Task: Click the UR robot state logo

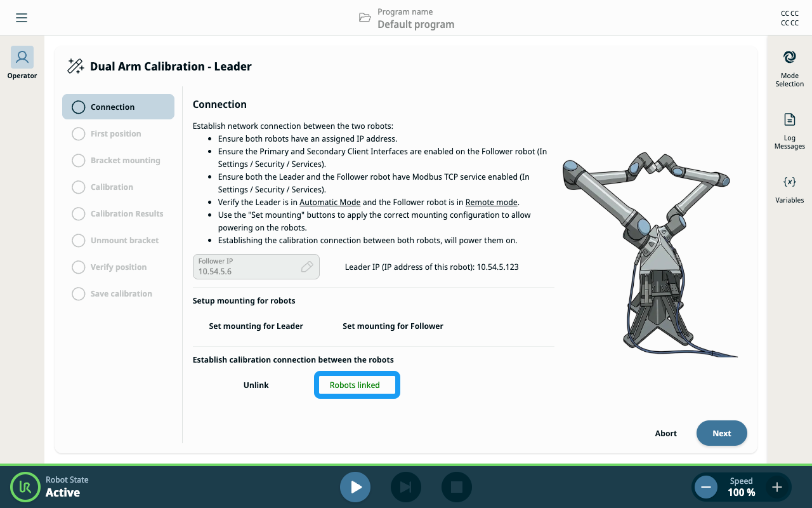Action: coord(25,487)
